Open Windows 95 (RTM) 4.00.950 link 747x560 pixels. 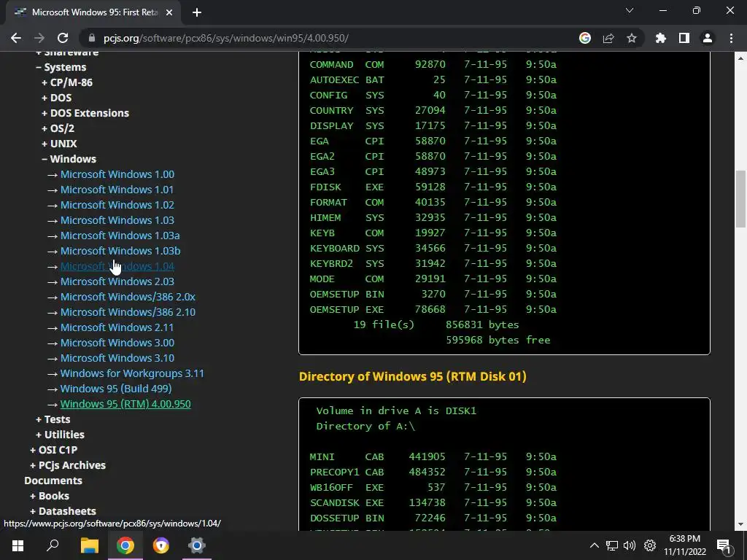pos(125,404)
